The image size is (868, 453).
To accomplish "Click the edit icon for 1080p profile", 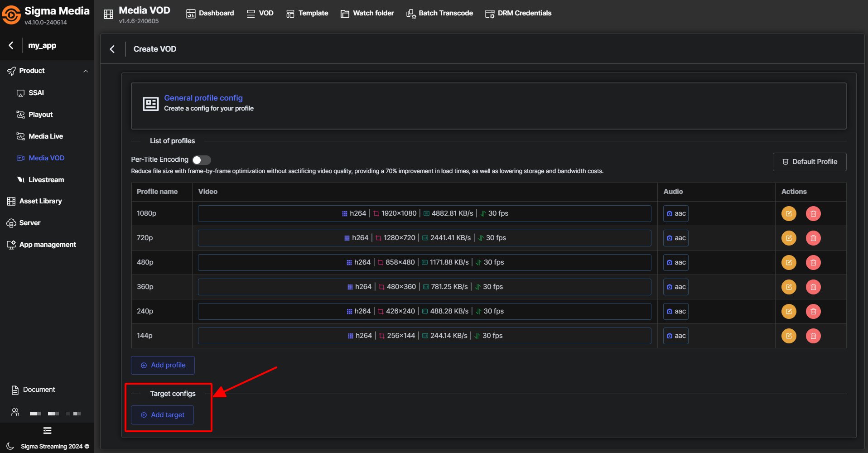I will click(x=789, y=213).
